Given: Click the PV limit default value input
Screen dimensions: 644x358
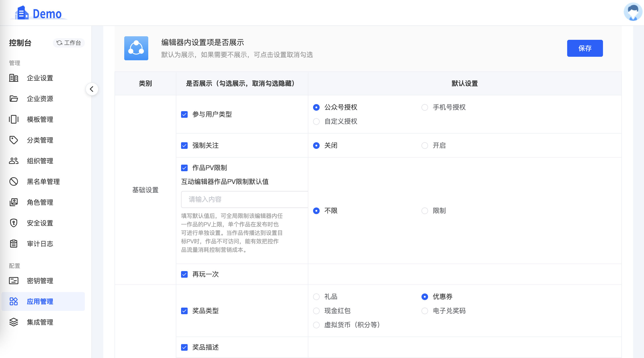Looking at the screenshot, I should [244, 199].
